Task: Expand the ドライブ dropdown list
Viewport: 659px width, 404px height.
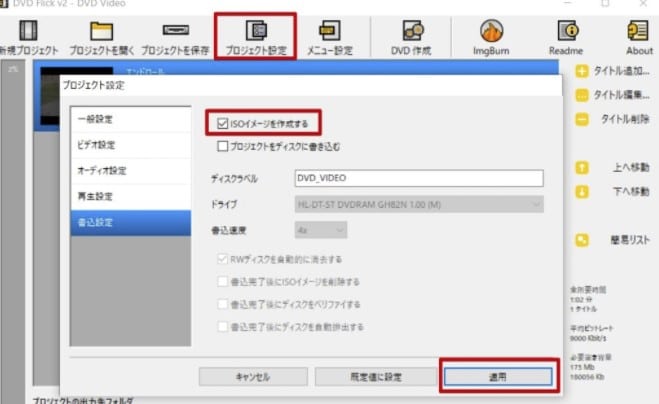Action: (419, 204)
